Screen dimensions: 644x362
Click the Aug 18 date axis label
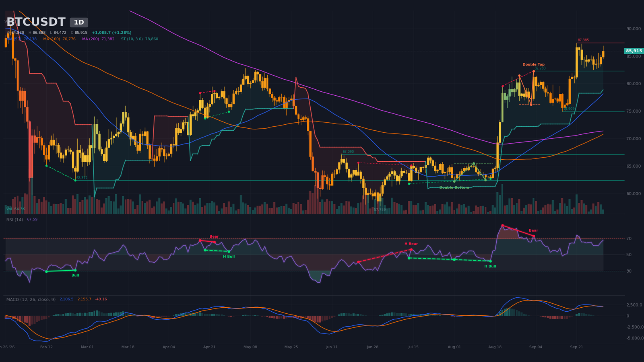coord(495,347)
